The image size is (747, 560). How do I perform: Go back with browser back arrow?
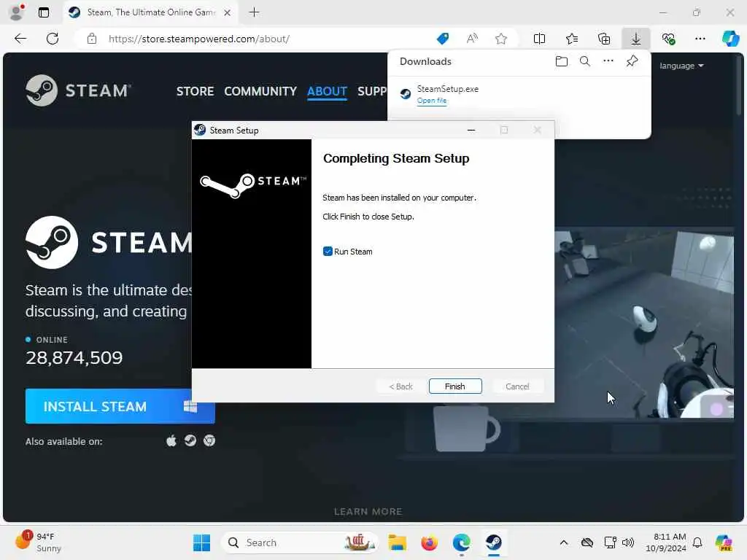[x=20, y=39]
